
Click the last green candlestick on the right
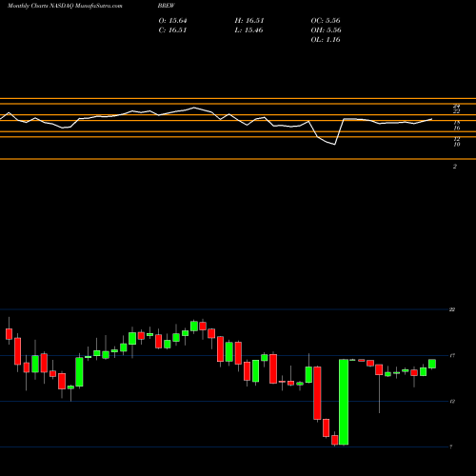432,364
